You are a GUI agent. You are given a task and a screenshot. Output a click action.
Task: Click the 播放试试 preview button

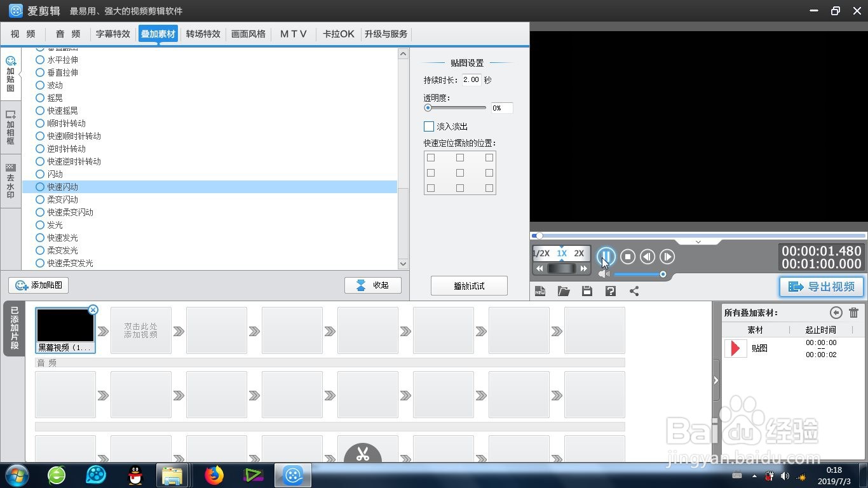[469, 285]
